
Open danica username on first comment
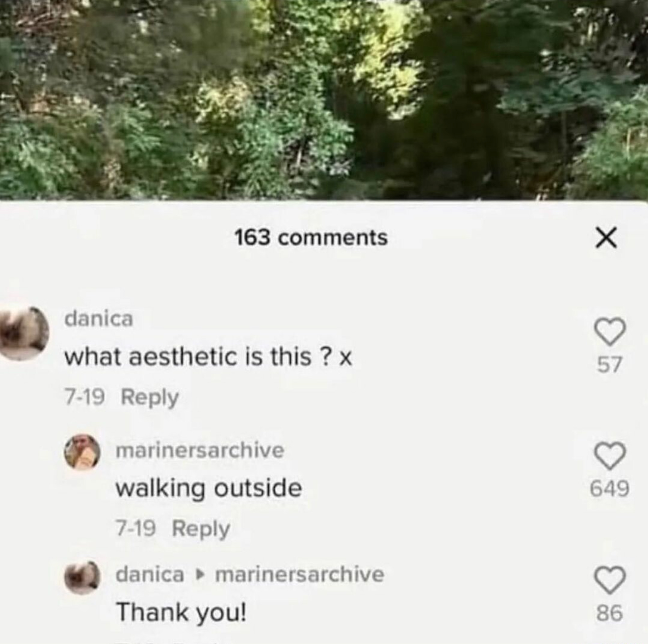click(99, 319)
